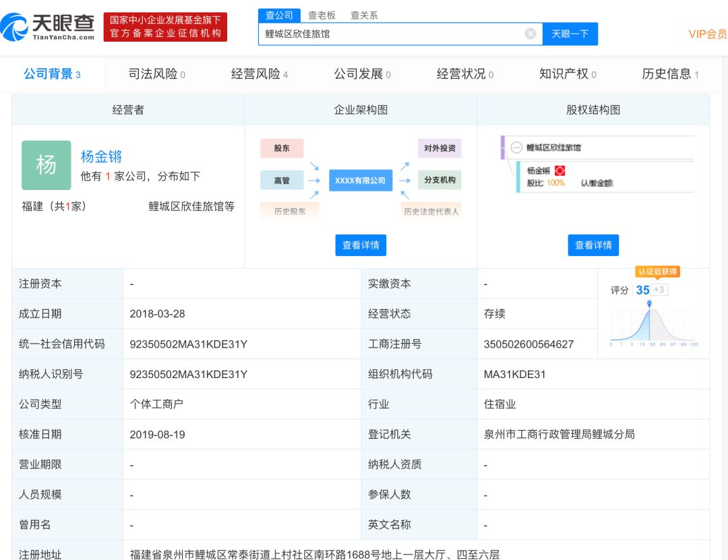Clear the search box with the X icon
Viewport: 728px width, 560px height.
click(x=530, y=34)
